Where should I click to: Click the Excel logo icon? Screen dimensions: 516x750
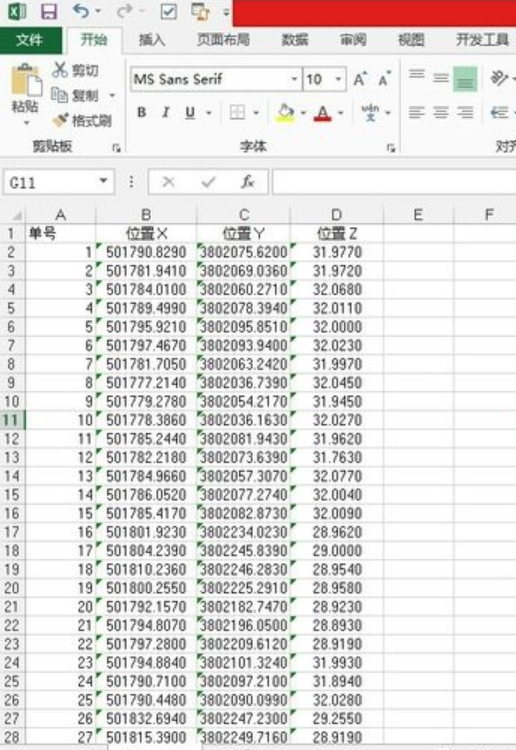pos(17,11)
